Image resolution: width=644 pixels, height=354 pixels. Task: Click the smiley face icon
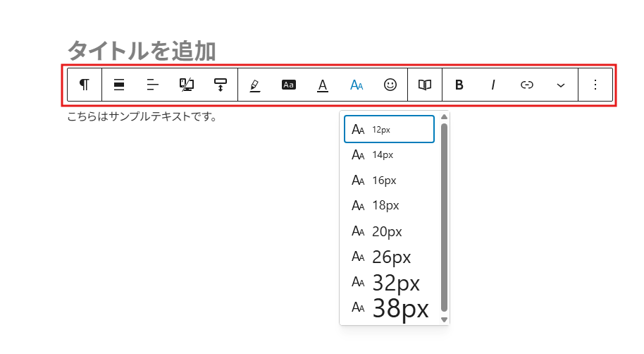[x=390, y=85]
